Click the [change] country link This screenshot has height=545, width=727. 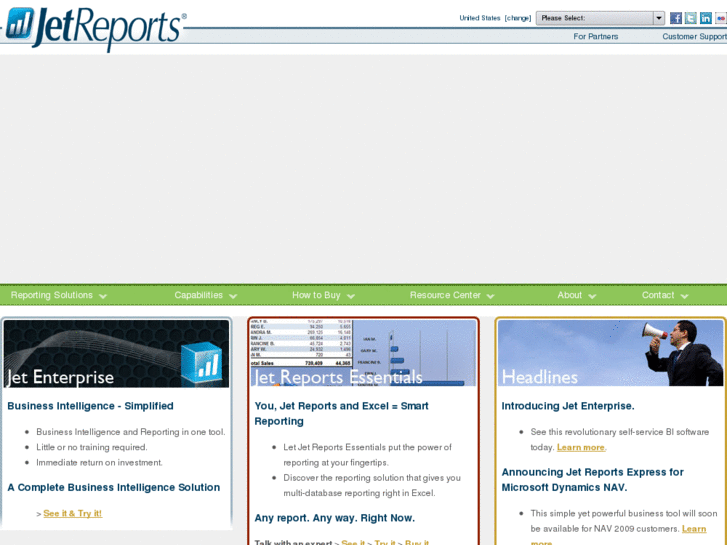click(x=517, y=18)
